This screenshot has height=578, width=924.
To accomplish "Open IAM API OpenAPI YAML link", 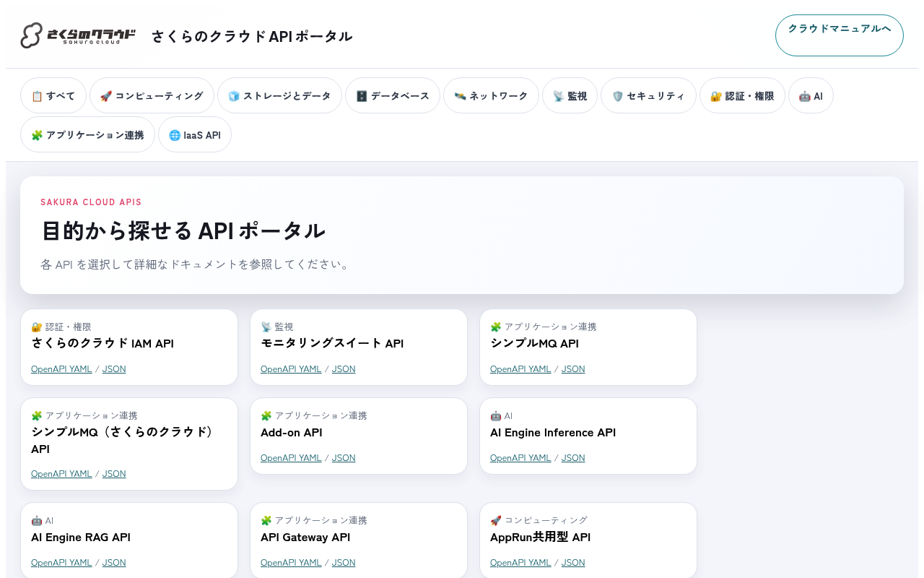I will tap(61, 368).
